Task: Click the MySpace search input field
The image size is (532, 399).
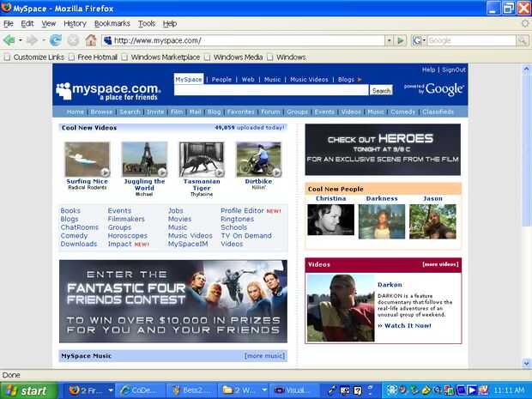Action: tap(271, 90)
